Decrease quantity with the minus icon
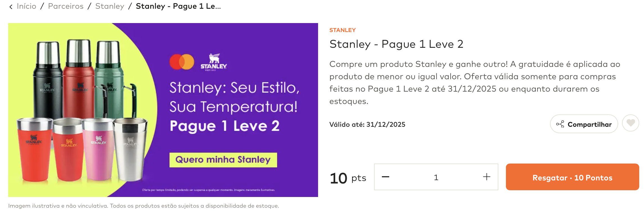The width and height of the screenshot is (644, 213). point(385,177)
